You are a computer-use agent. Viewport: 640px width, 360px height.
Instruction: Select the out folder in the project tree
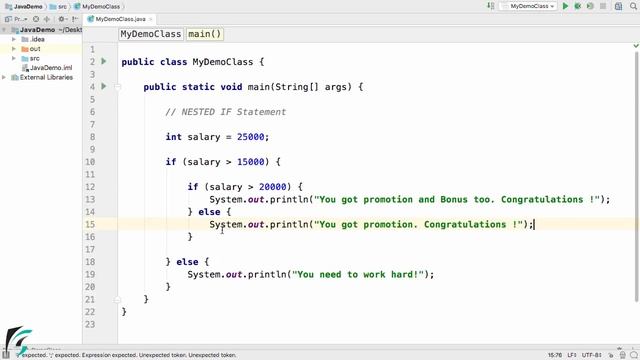(x=31, y=49)
